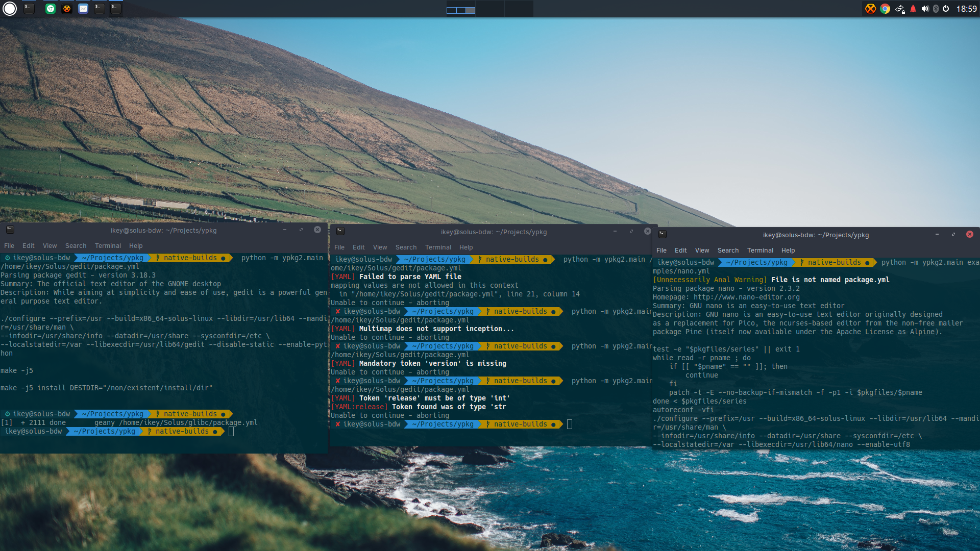Toggle the Bluetooth tray indicator
This screenshot has width=980, height=551.
coord(936,9)
